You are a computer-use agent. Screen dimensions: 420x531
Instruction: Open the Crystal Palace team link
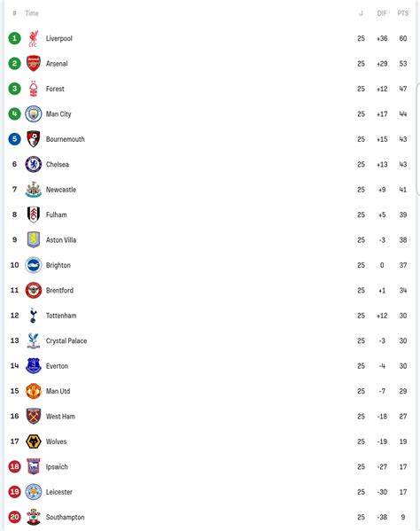(x=66, y=340)
